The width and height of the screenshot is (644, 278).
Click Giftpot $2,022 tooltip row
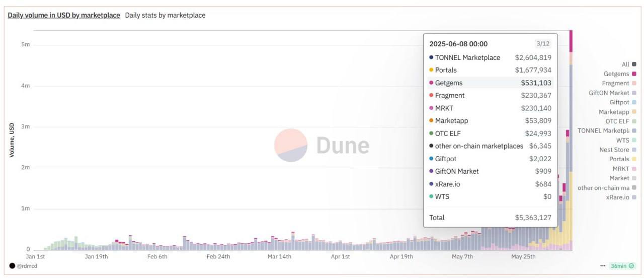pos(490,159)
